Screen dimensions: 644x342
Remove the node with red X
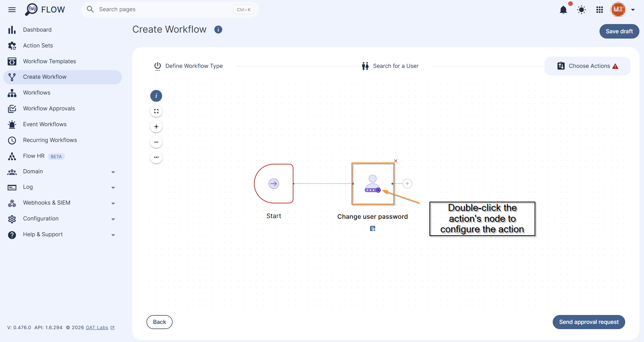396,161
